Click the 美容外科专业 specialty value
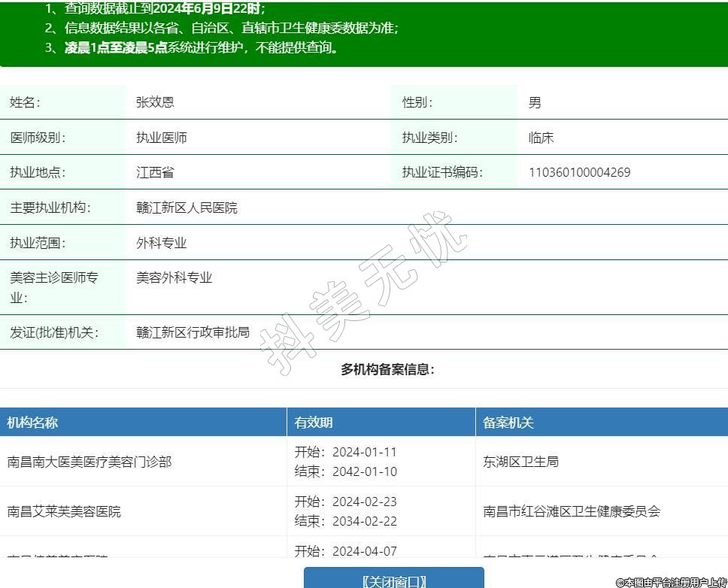The width and height of the screenshot is (728, 588). tap(174, 277)
